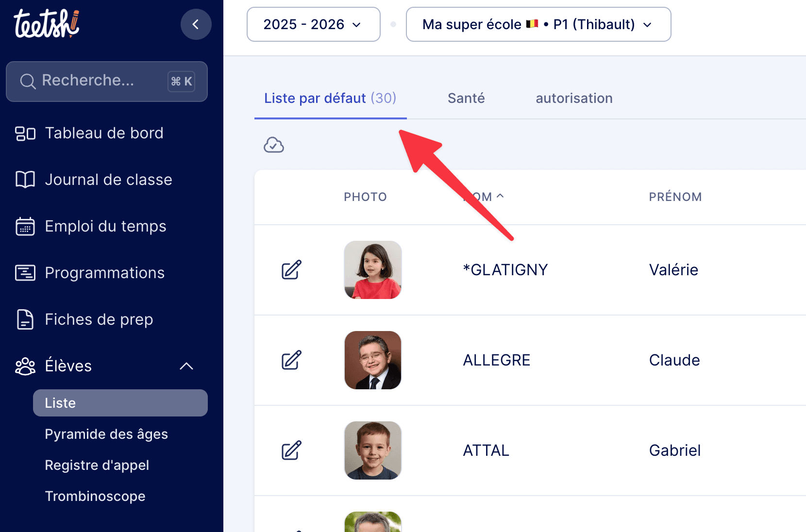806x532 pixels.
Task: Edit the *GLATIGNY Valérie student row
Action: 291,270
